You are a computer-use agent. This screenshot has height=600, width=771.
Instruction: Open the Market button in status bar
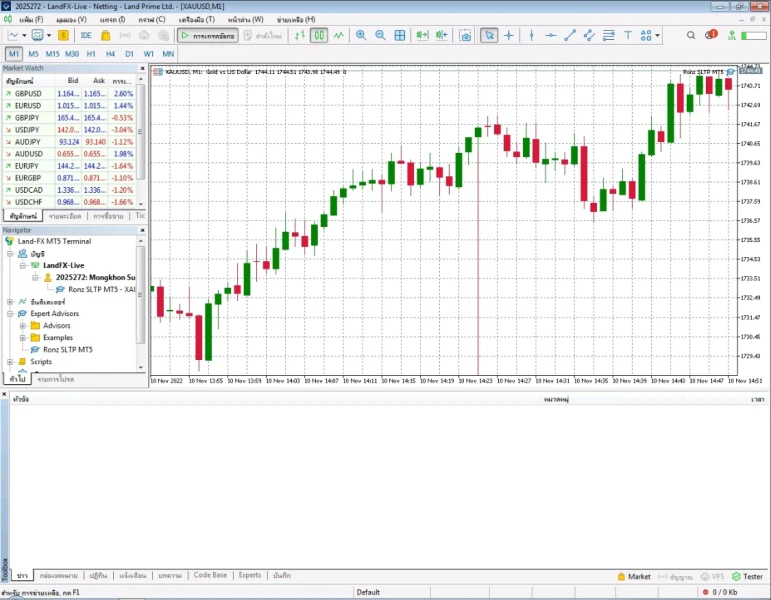[633, 577]
